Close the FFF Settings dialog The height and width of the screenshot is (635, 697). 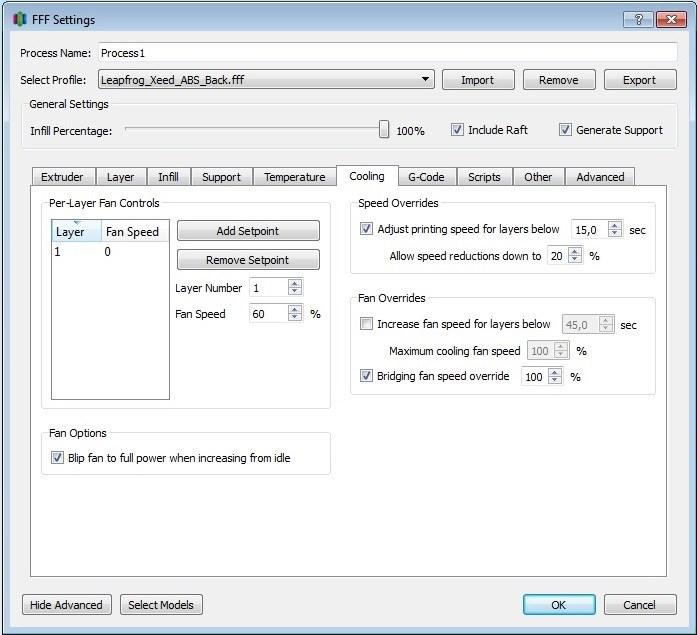tap(671, 20)
